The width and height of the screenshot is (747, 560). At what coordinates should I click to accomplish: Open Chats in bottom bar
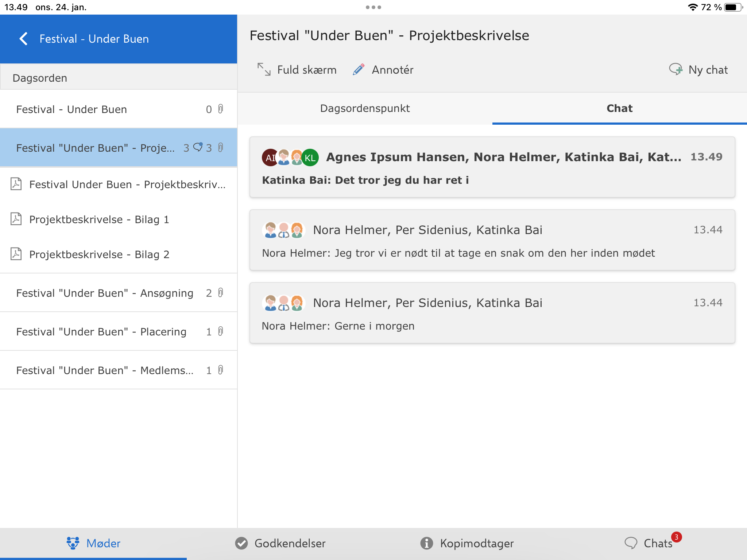pyautogui.click(x=654, y=543)
